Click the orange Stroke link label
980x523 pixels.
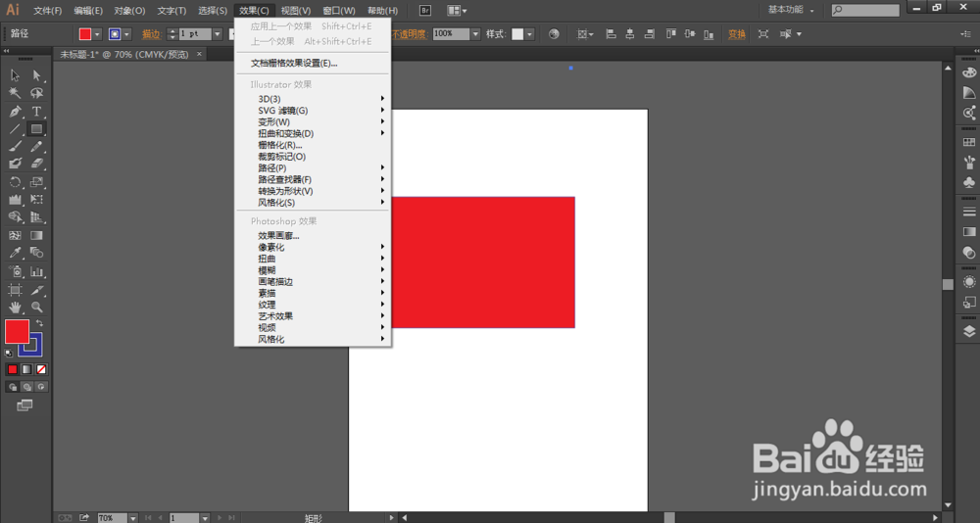pos(151,34)
